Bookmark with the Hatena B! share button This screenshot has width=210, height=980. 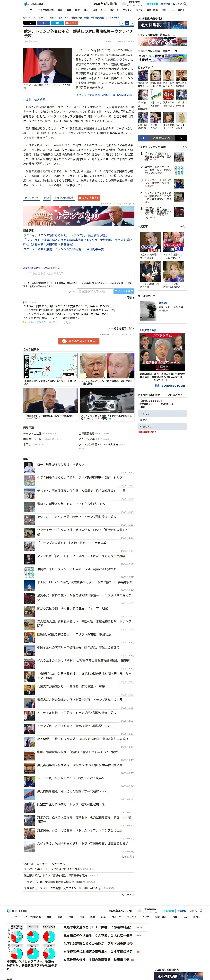pos(57,23)
